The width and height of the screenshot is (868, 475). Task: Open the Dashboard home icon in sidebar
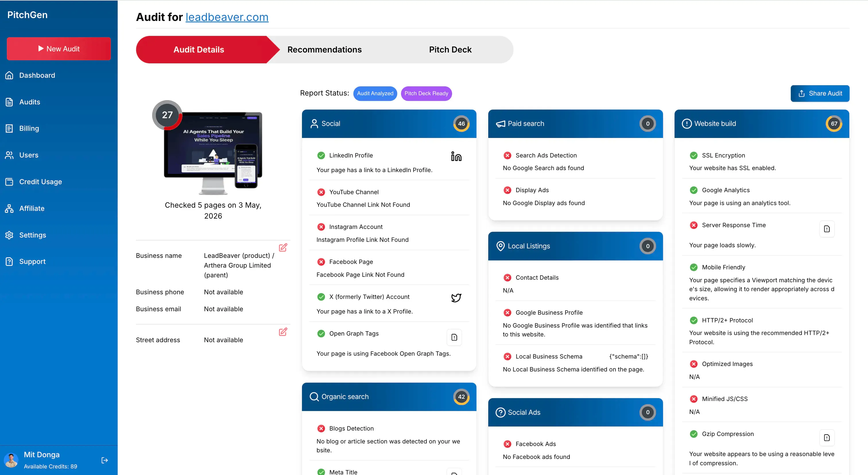[x=9, y=75]
